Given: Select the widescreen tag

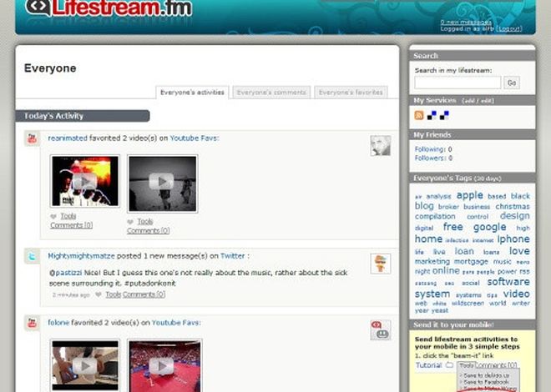Looking at the screenshot, I should coord(468,304).
